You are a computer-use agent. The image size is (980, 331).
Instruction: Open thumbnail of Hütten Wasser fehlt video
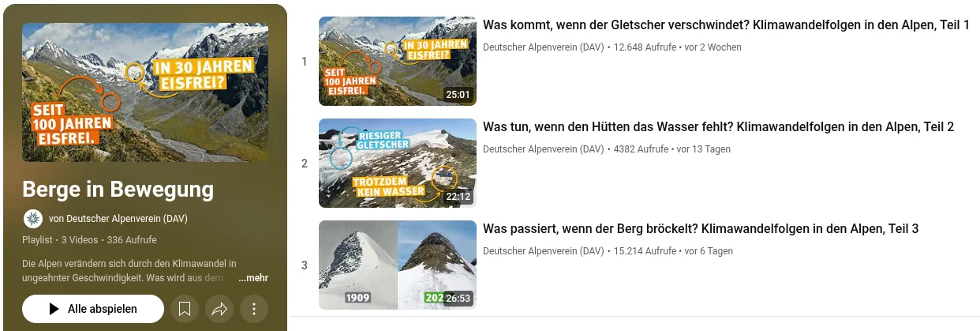coord(398,163)
